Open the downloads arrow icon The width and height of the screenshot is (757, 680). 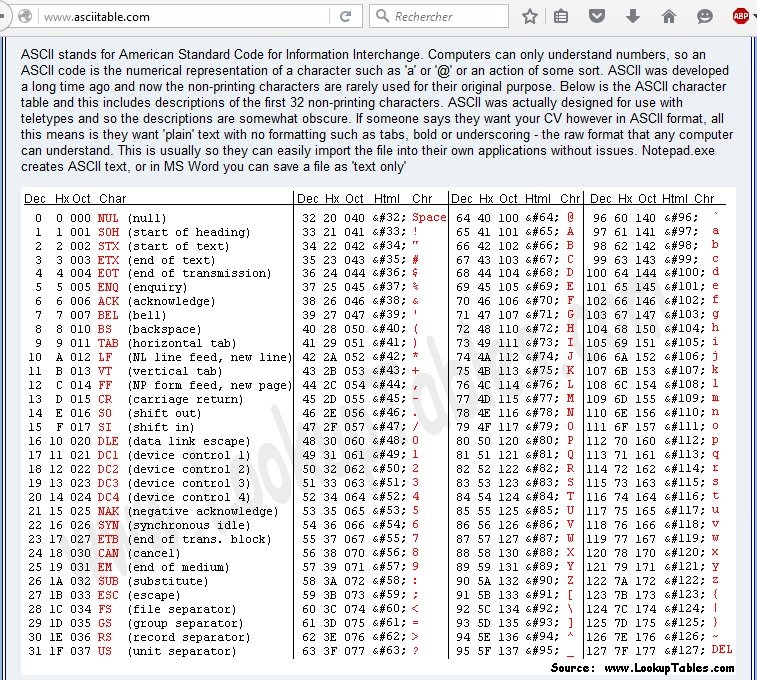click(632, 17)
